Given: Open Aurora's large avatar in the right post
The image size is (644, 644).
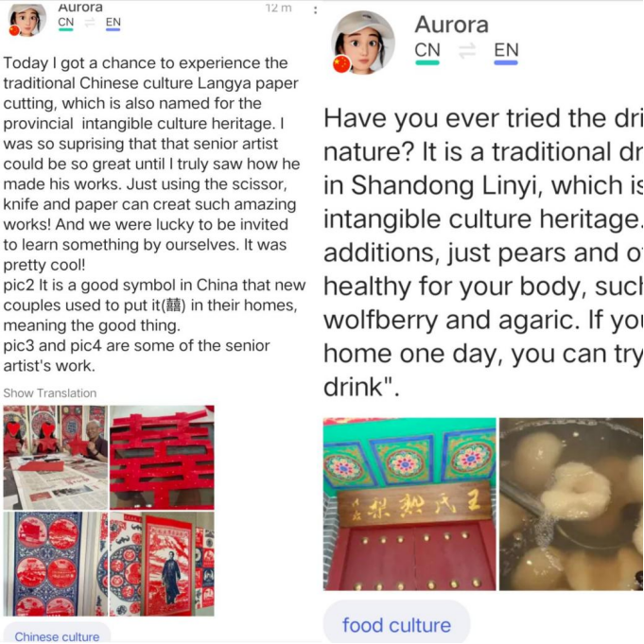Looking at the screenshot, I should point(363,43).
